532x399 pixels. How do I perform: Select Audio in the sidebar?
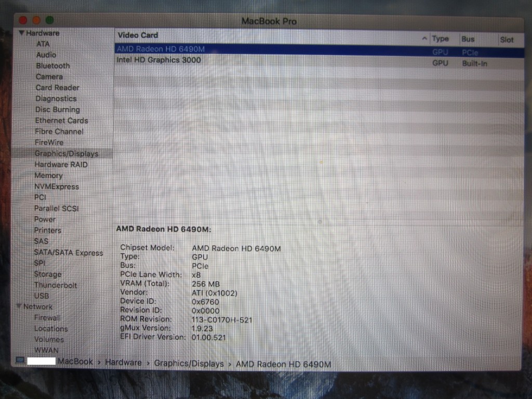[x=46, y=55]
